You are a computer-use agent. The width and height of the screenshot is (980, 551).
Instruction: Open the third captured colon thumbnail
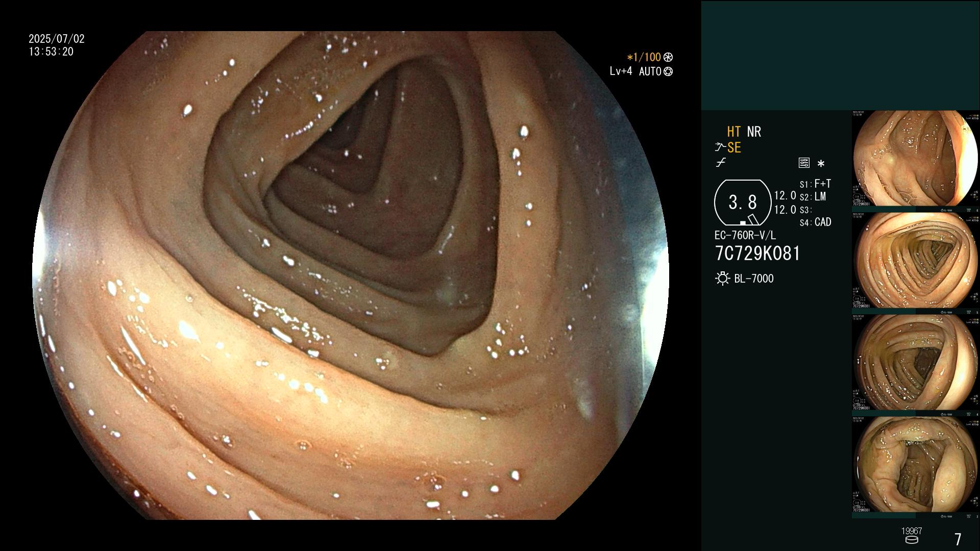916,362
